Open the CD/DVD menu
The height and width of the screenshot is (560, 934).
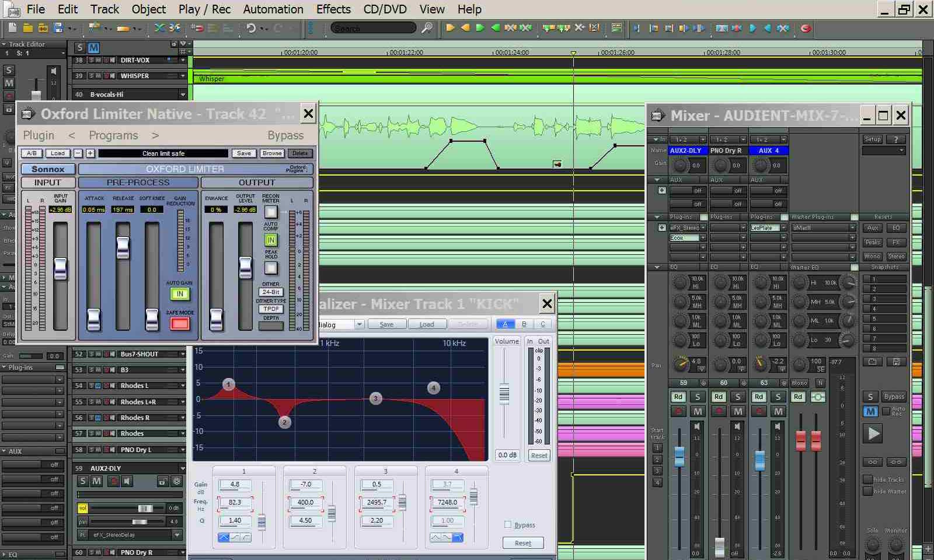(x=385, y=9)
